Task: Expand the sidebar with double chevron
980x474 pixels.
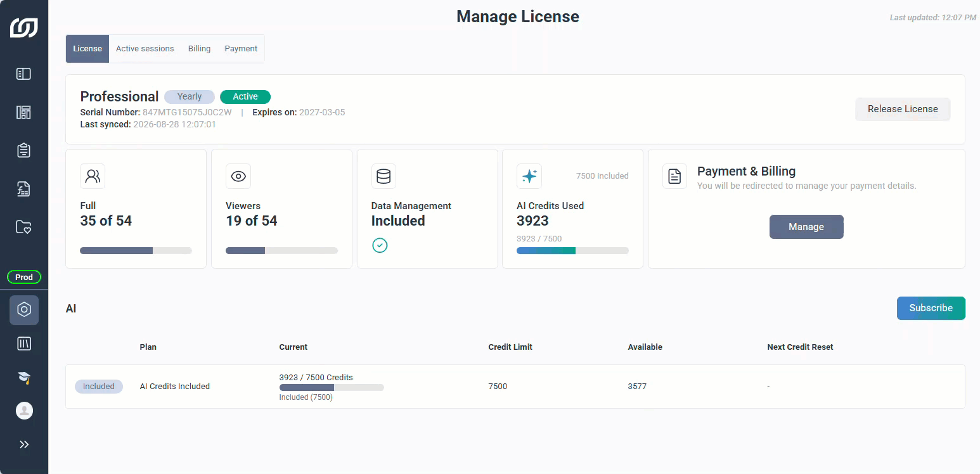Action: (x=24, y=444)
